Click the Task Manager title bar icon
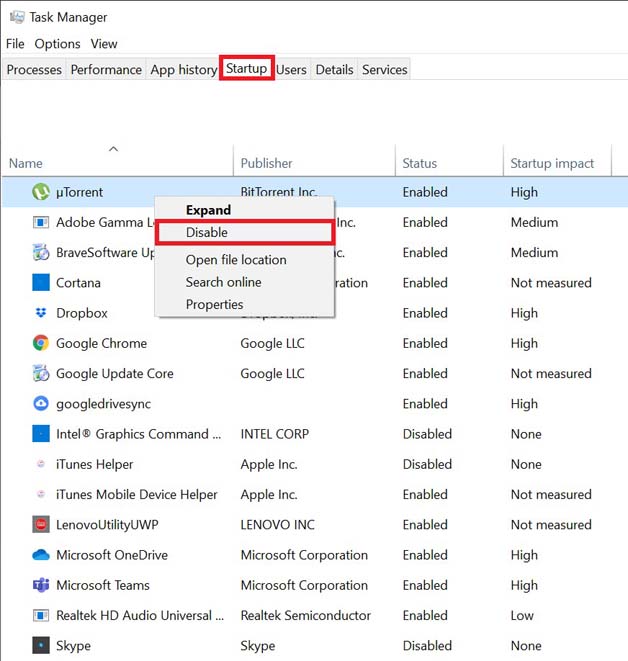 (17, 17)
